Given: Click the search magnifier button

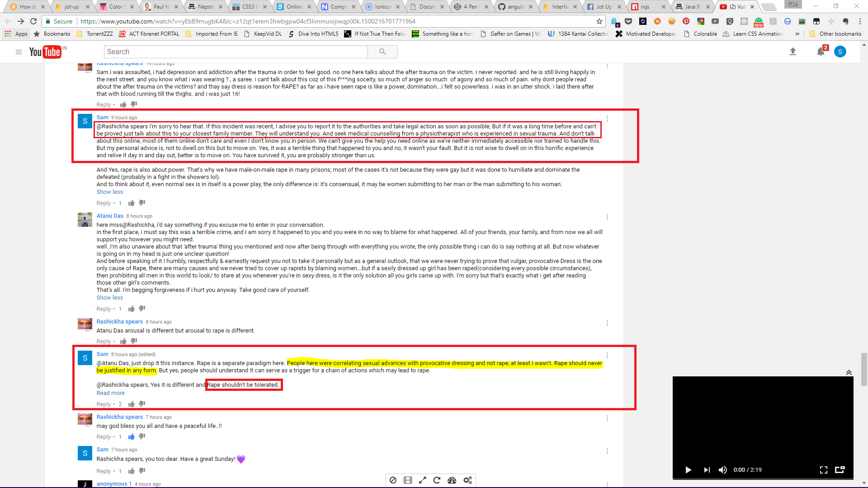Looking at the screenshot, I should (x=382, y=52).
